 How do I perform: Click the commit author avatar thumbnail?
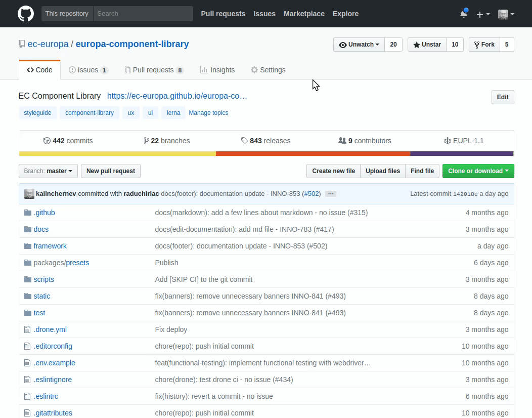(x=29, y=194)
